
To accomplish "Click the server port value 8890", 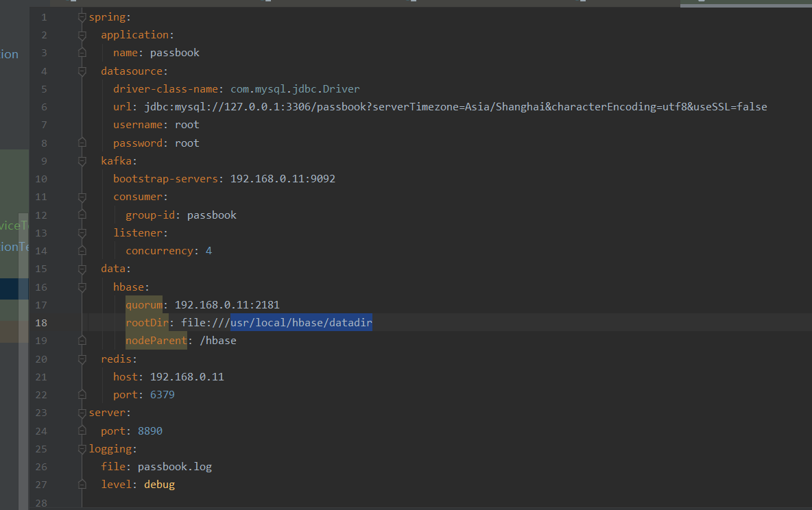I will coord(150,430).
